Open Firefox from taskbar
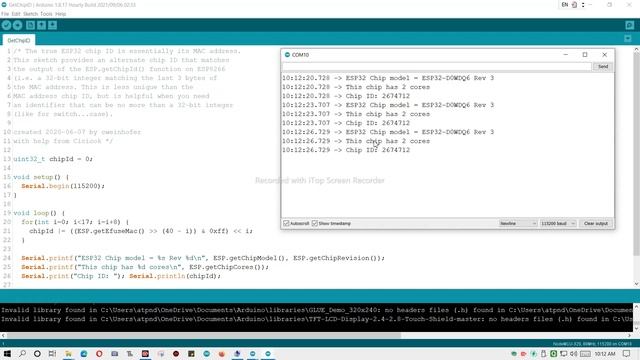 (222, 353)
